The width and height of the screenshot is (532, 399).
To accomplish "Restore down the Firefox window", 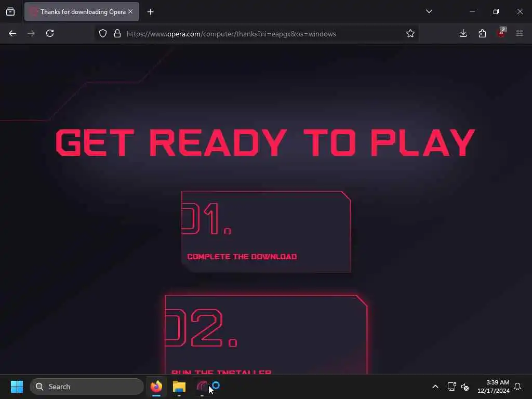I will [496, 11].
